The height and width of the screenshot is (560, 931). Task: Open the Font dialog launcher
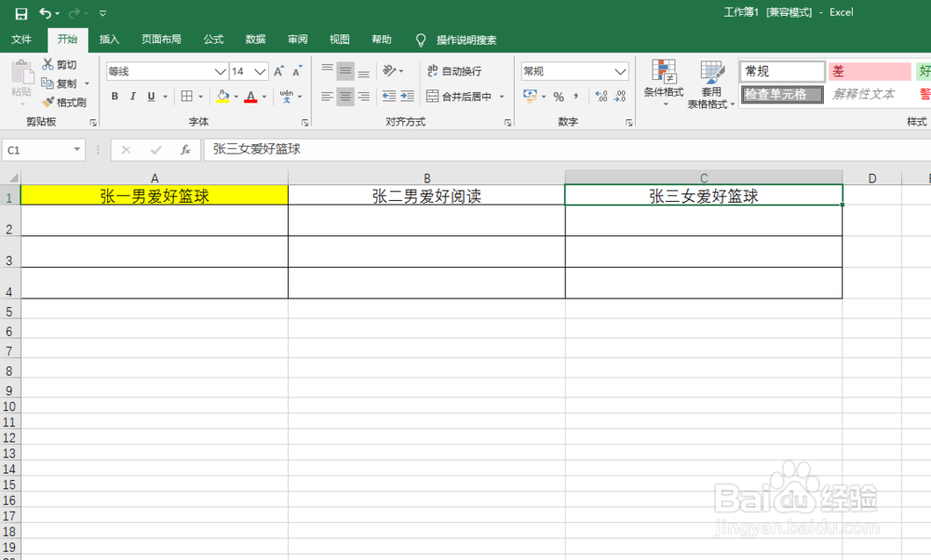[x=304, y=122]
